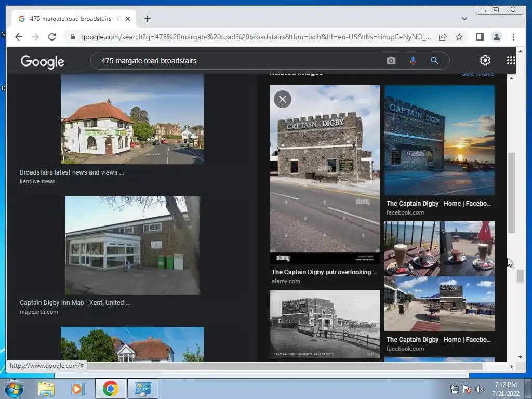Open Chrome side panel
Viewport: 532px width, 399px height.
coord(480,37)
